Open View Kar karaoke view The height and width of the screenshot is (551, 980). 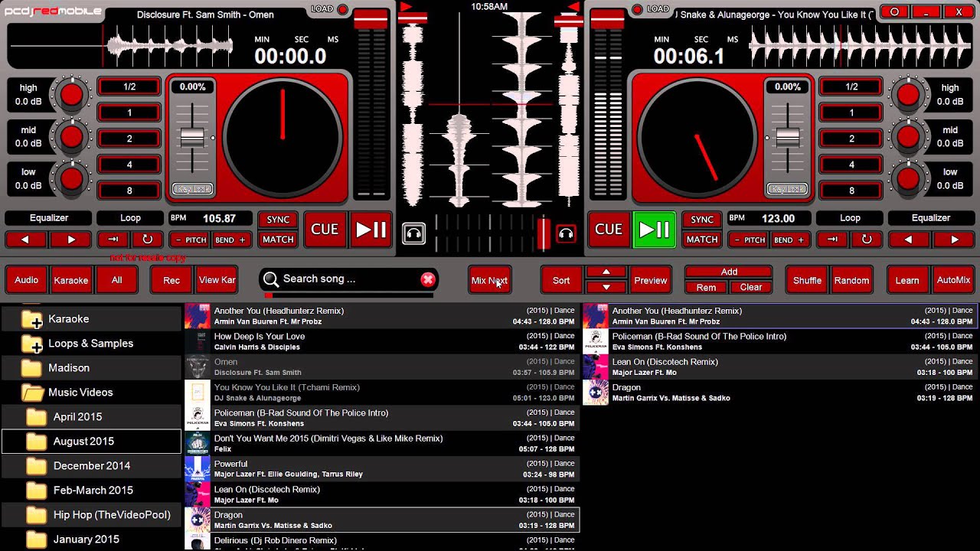click(217, 280)
